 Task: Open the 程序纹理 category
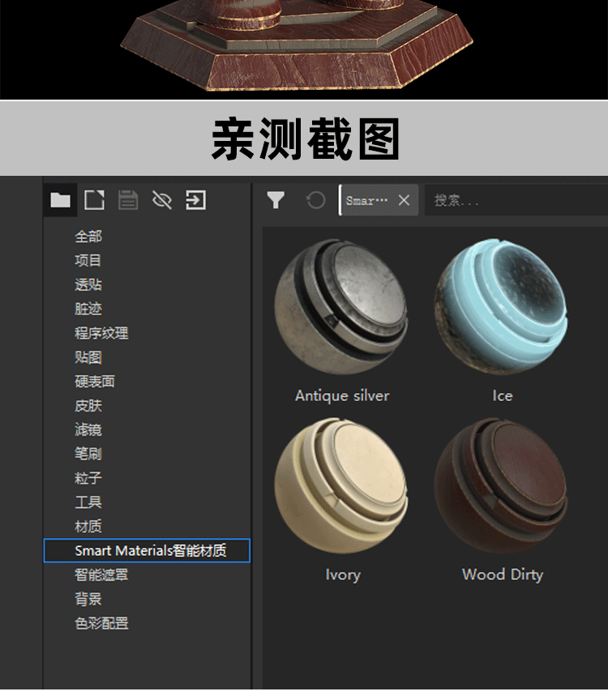pos(101,333)
